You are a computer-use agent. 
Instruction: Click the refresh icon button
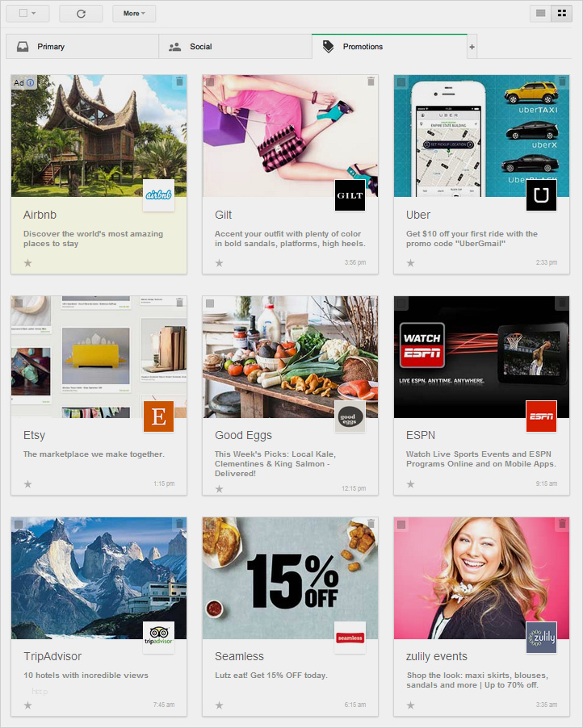[81, 14]
